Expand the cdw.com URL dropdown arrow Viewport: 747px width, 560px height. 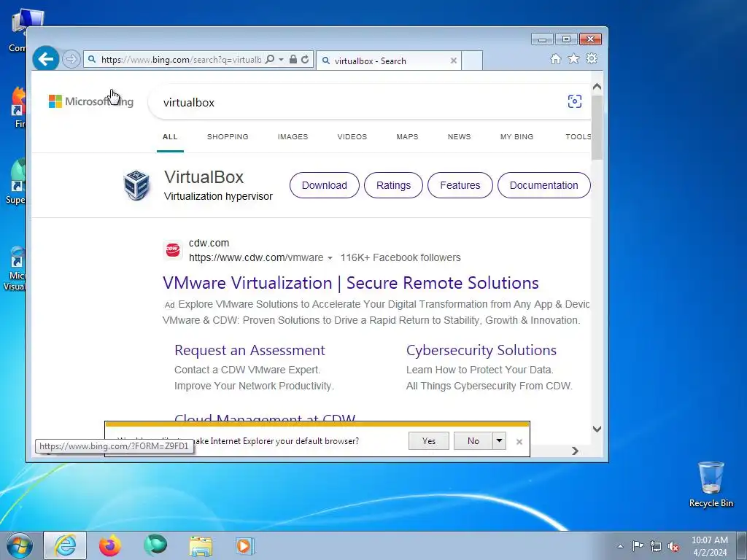click(x=330, y=258)
